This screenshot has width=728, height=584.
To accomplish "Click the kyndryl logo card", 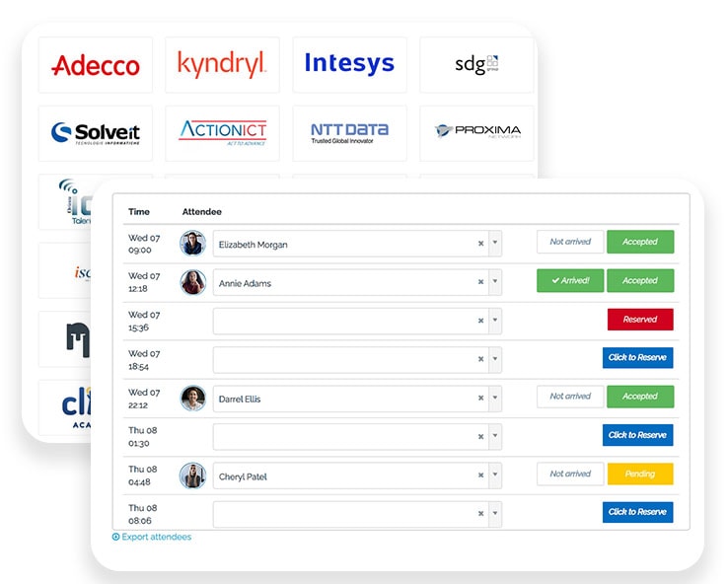I will point(222,65).
